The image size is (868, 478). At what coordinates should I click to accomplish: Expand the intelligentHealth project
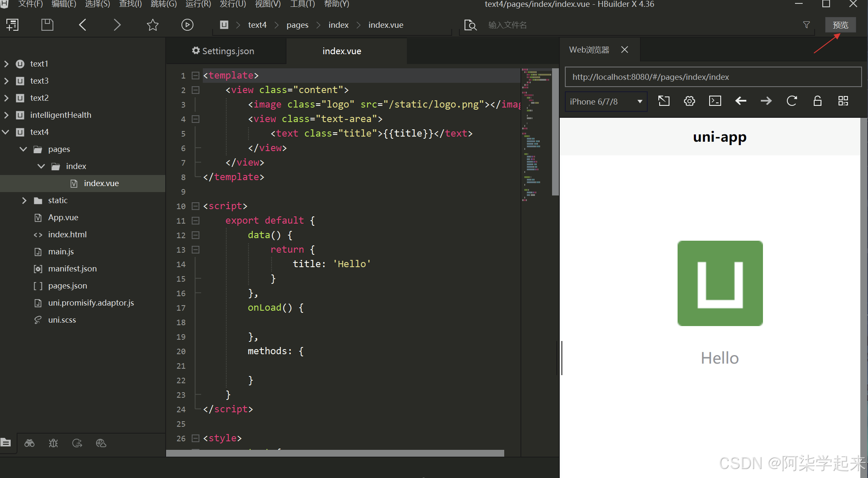(6, 115)
